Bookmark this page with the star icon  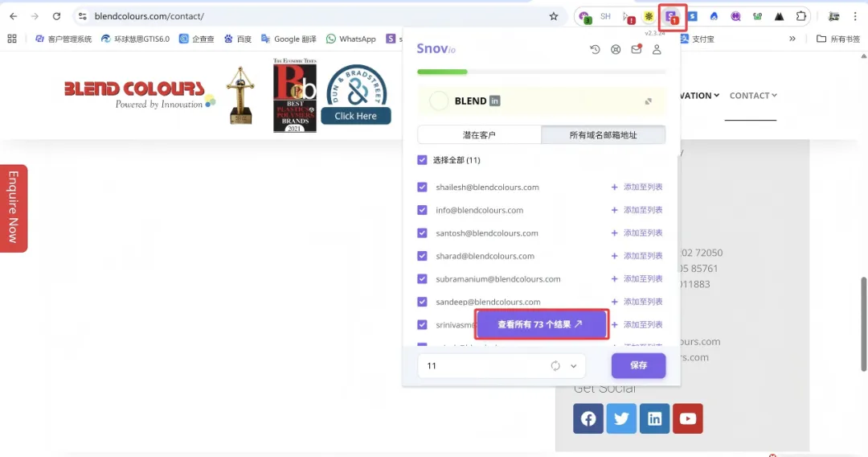pyautogui.click(x=554, y=16)
